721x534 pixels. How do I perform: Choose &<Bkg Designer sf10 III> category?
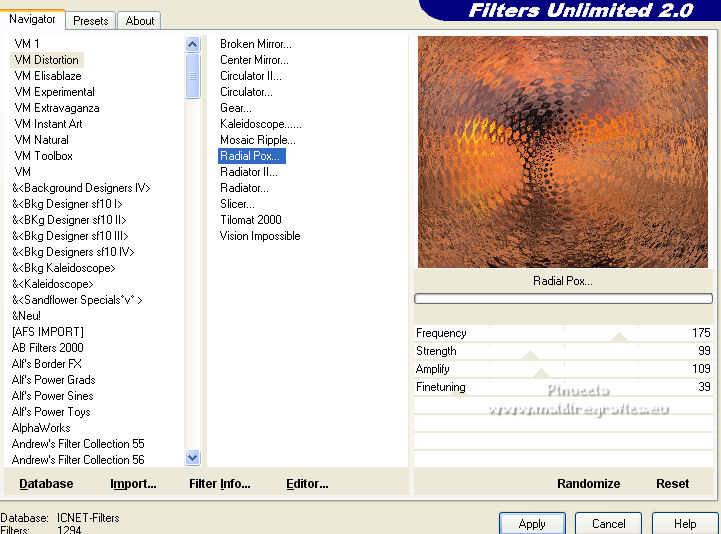[70, 235]
